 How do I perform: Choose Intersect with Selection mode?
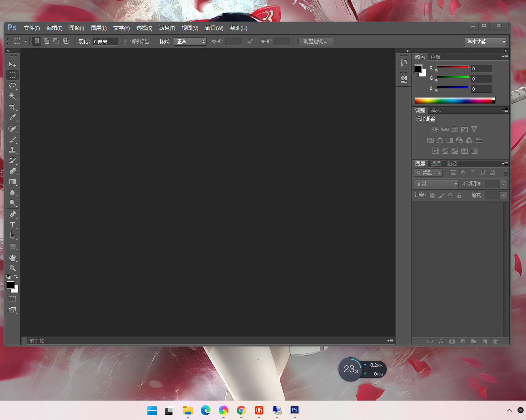point(66,41)
